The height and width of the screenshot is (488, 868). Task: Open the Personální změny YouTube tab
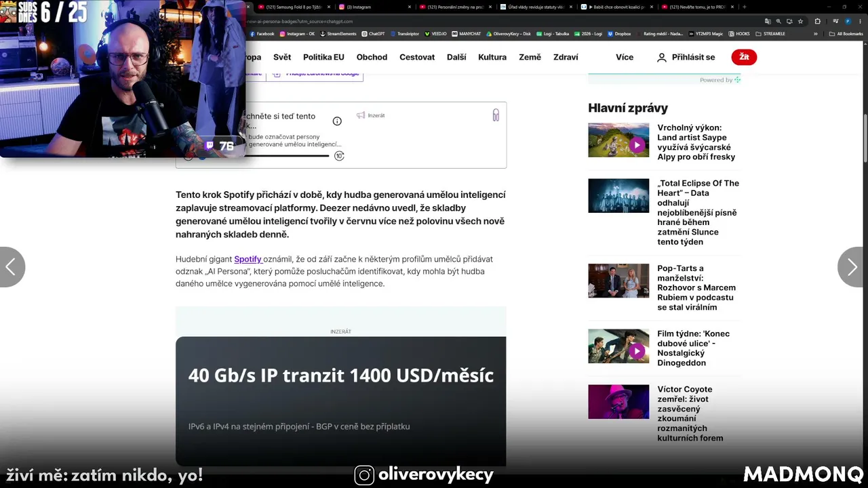point(454,7)
